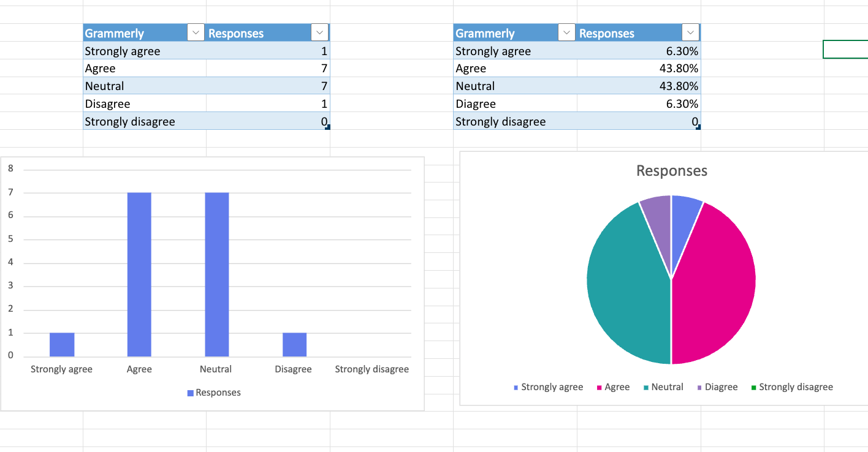Click the resize handle at the left table's corner

pyautogui.click(x=328, y=127)
